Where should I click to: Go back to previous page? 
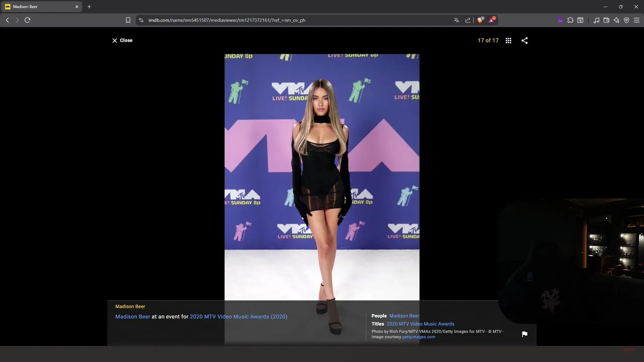[7, 20]
